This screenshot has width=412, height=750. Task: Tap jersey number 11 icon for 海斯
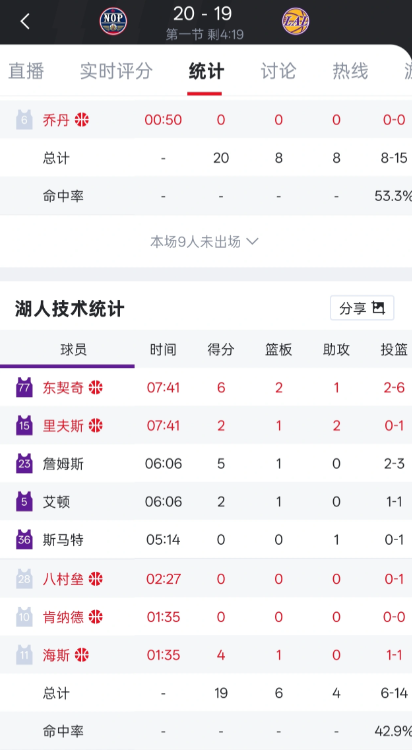[24, 655]
